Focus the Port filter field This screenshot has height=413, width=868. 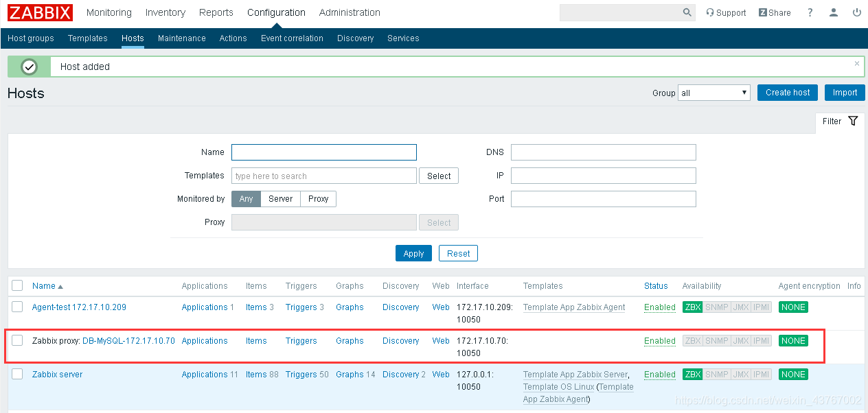pyautogui.click(x=604, y=199)
